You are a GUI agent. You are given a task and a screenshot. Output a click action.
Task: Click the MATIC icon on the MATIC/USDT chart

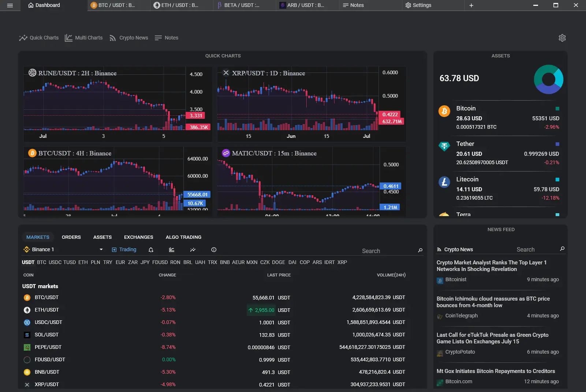[x=226, y=153]
